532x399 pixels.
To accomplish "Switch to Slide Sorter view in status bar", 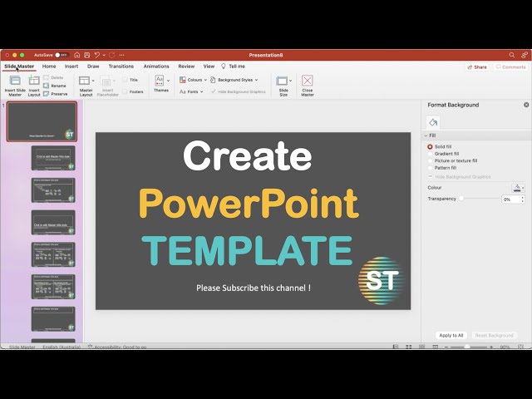I will 408,347.
